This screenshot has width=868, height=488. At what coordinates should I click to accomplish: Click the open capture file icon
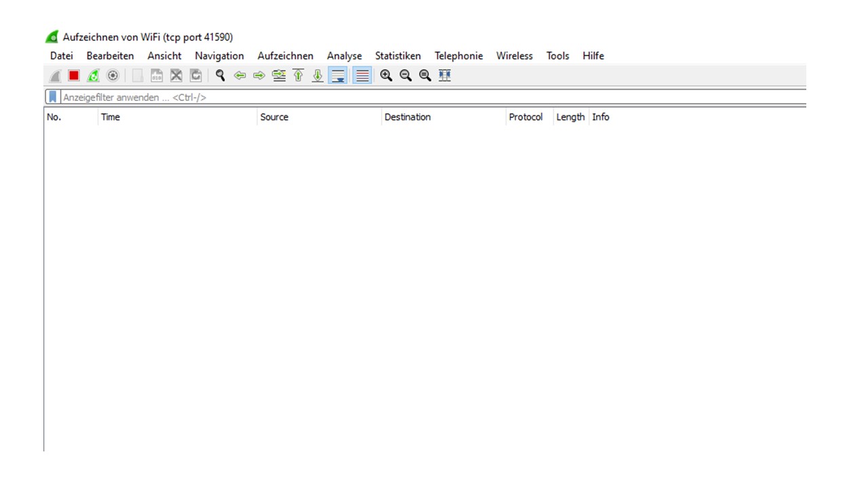click(138, 76)
